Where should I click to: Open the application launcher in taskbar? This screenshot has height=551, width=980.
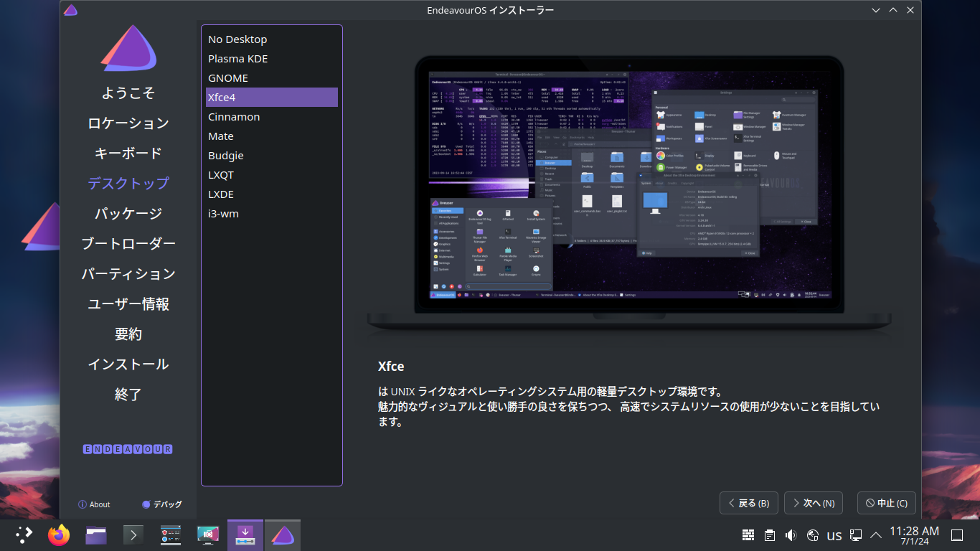click(25, 534)
